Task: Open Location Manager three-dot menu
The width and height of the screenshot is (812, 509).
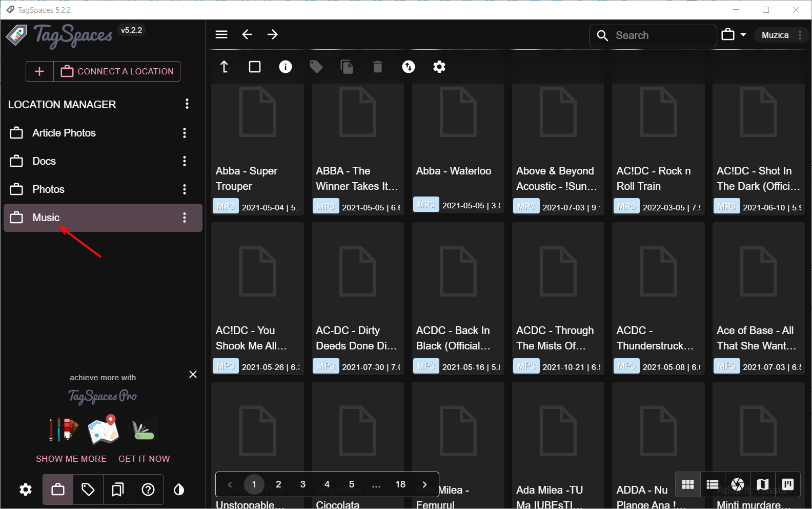Action: [x=187, y=104]
